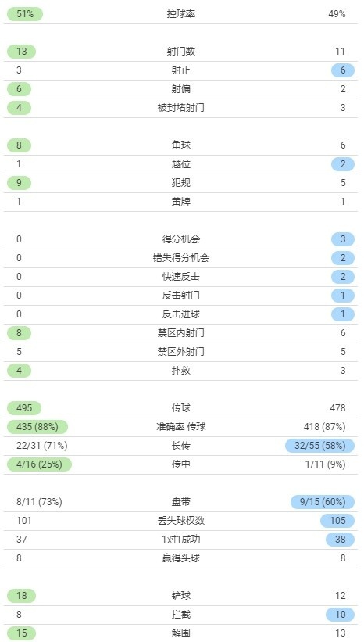
Task: Click the blue 3 badge for 得分机会
Action: (x=343, y=239)
